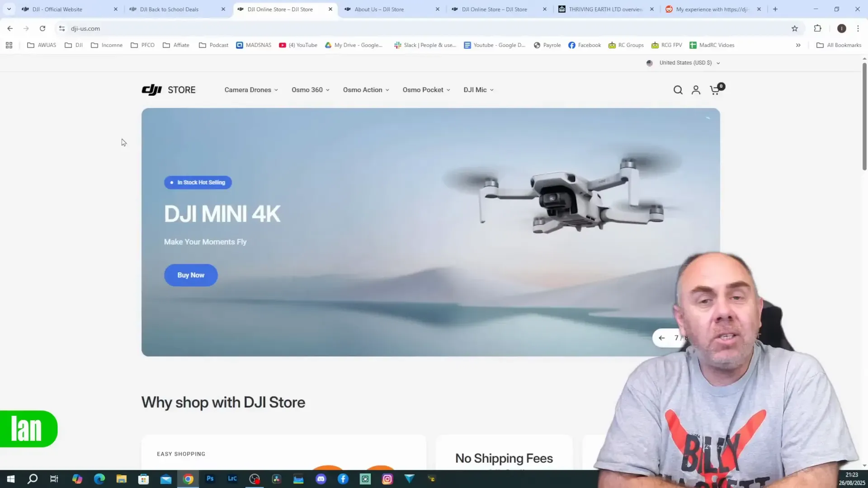Open Windows Start menu
The height and width of the screenshot is (488, 868).
point(10,479)
